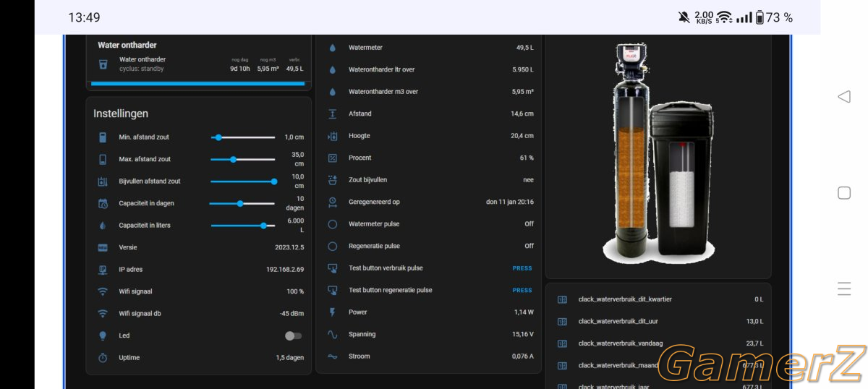Tap the Android back navigation button
868x389 pixels.
point(843,97)
